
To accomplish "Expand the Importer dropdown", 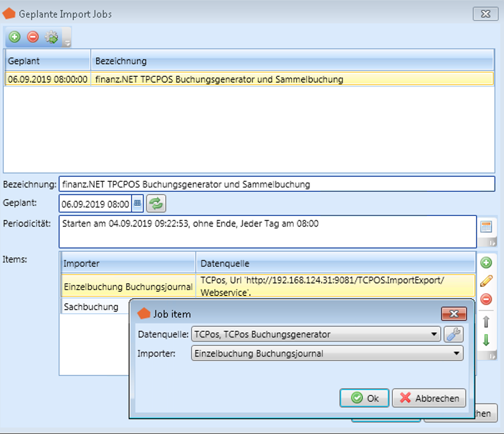I will [x=456, y=353].
